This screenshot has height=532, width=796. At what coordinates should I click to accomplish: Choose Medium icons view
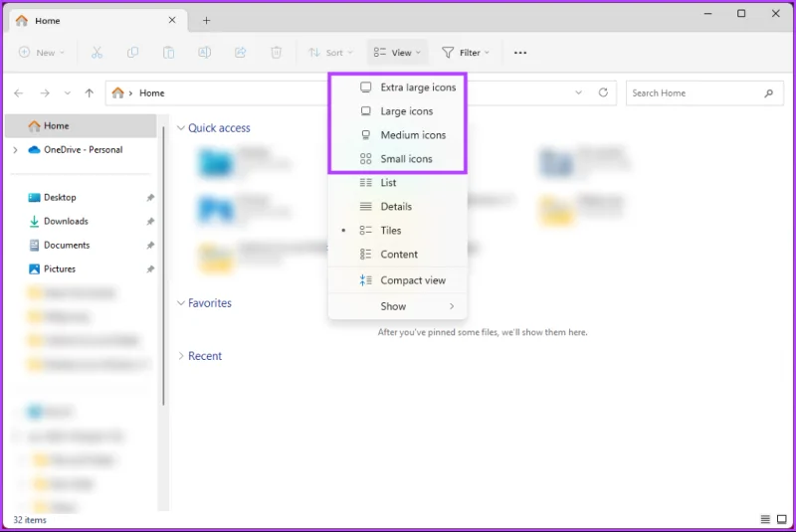coord(397,135)
